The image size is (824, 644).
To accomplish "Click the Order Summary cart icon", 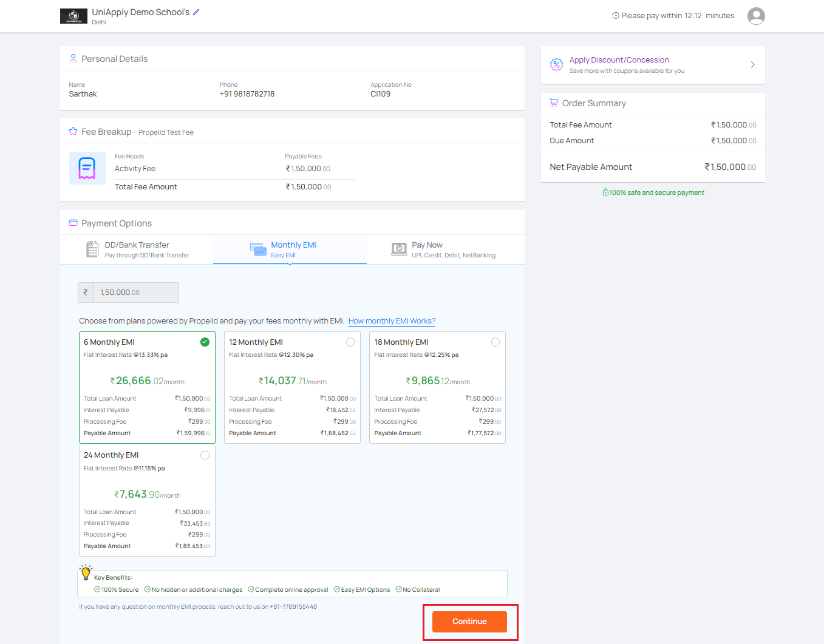I will point(554,103).
